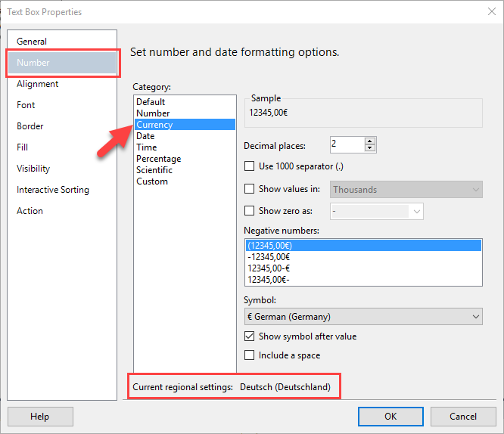Screen dimensions: 504x434
Task: Click into the Decimal places field
Action: point(347,144)
